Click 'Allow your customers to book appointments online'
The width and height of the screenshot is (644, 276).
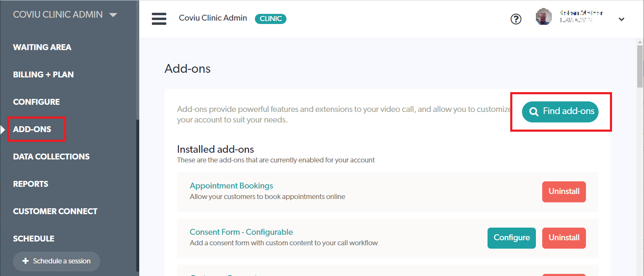coord(268,196)
